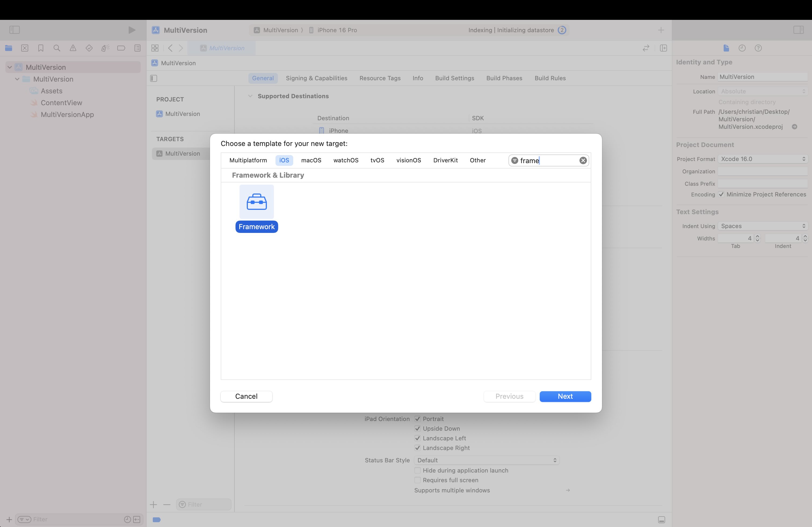This screenshot has height=527, width=812.
Task: Open the Test navigator diamond icon
Action: 89,48
